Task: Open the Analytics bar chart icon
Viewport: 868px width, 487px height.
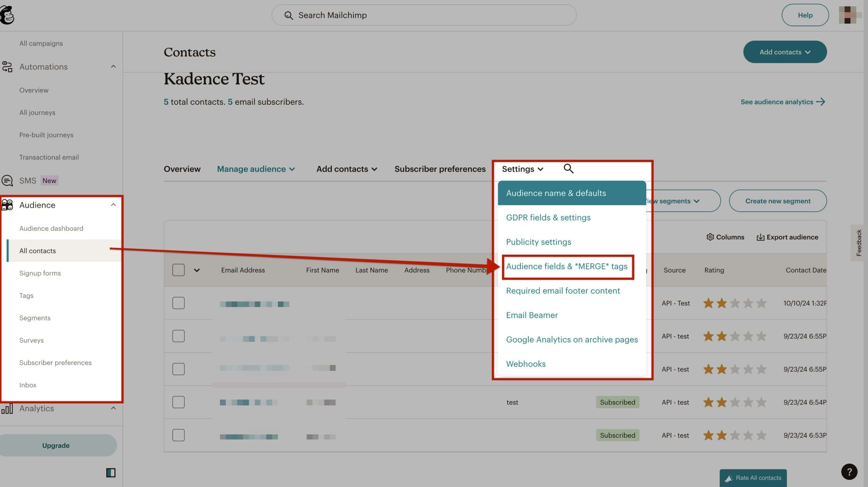Action: coord(7,408)
